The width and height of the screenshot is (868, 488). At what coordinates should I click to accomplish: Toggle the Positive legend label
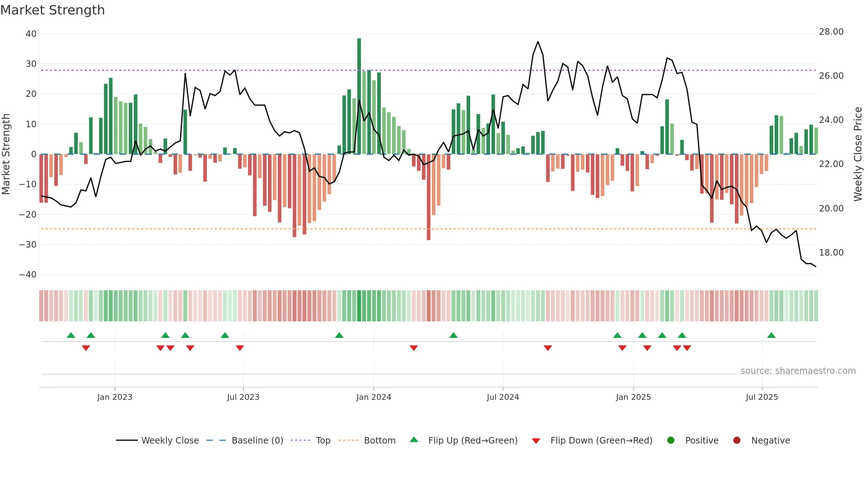pyautogui.click(x=702, y=440)
